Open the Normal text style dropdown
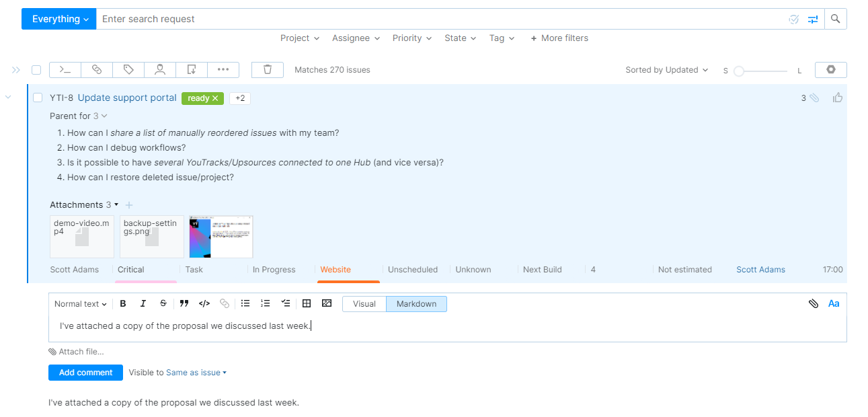Viewport: 868px width, 417px height. click(x=80, y=303)
